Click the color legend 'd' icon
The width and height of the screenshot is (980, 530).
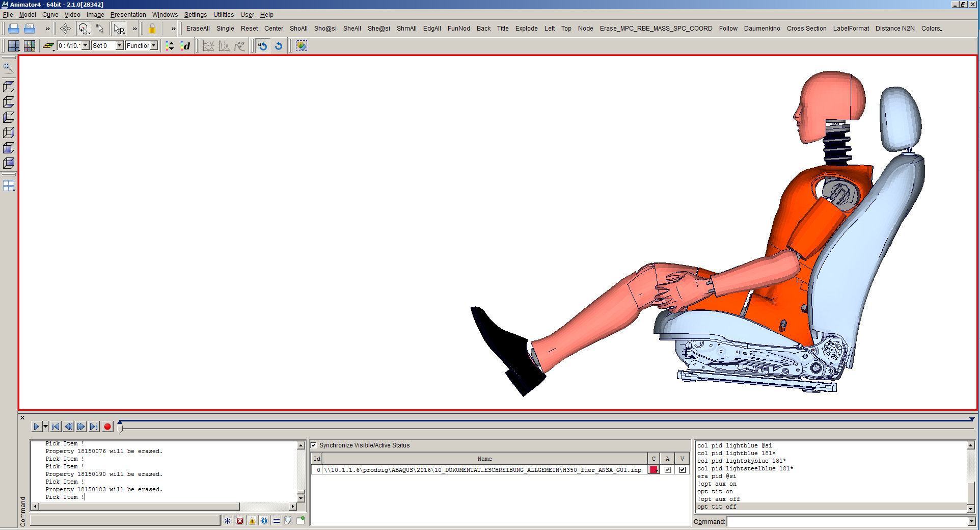185,46
